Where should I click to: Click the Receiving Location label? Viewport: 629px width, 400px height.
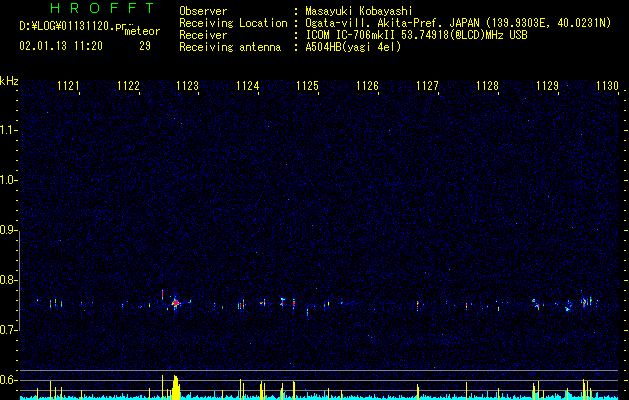point(233,23)
